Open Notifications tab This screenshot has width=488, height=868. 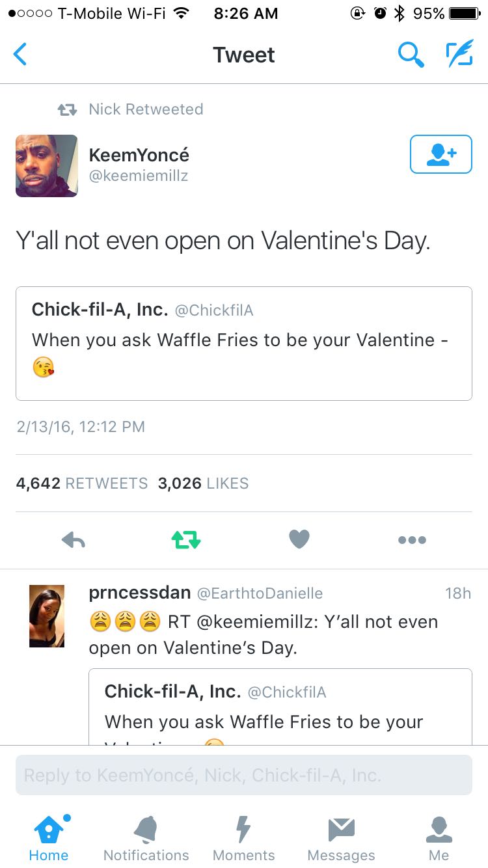(146, 838)
